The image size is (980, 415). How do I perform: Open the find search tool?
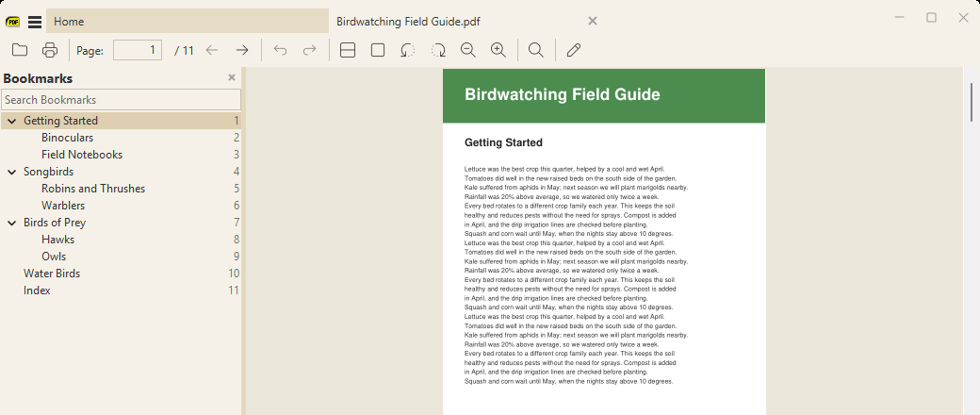pos(536,50)
